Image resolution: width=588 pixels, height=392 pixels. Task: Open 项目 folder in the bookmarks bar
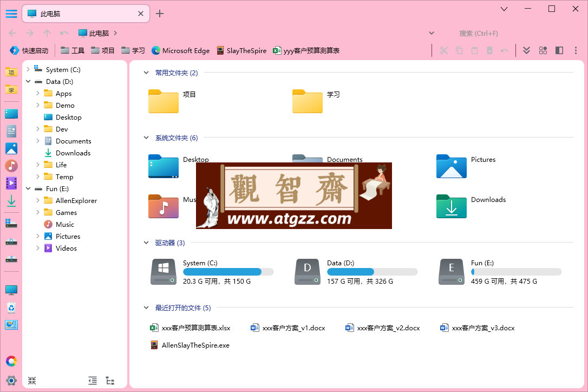click(103, 51)
